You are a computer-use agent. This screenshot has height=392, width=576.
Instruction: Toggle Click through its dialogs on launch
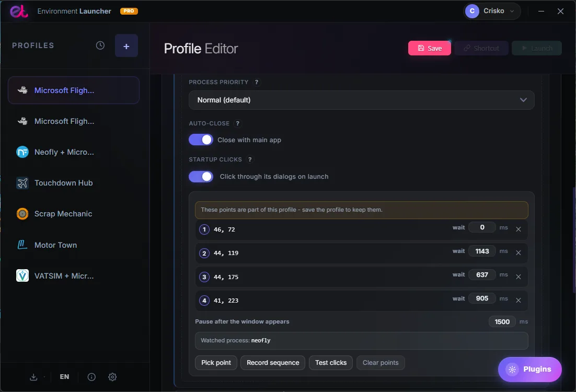click(201, 176)
